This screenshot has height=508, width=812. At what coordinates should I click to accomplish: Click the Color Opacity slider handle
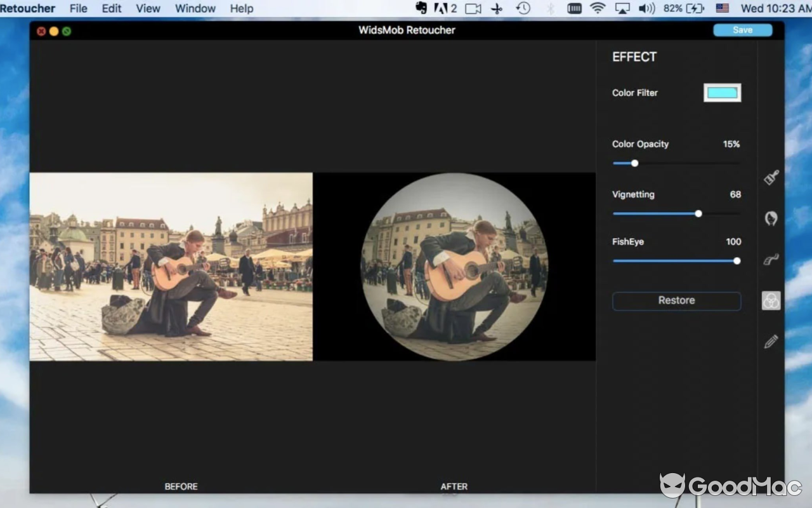tap(634, 163)
